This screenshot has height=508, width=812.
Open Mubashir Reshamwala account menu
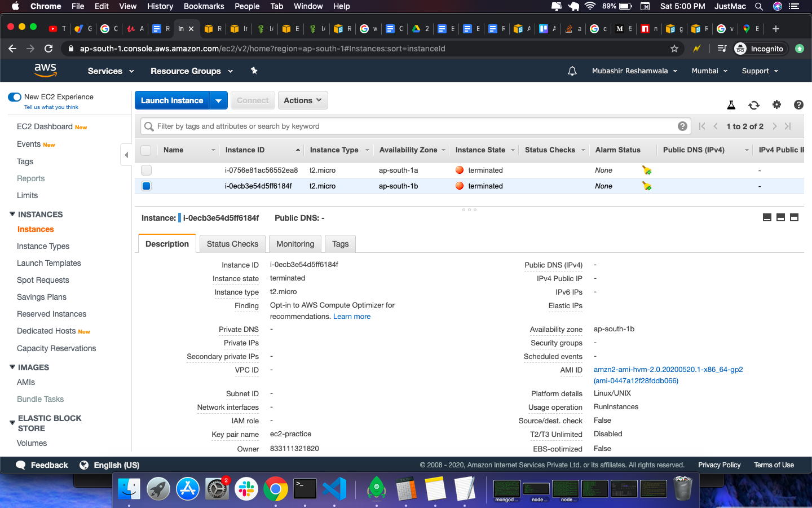pyautogui.click(x=635, y=71)
